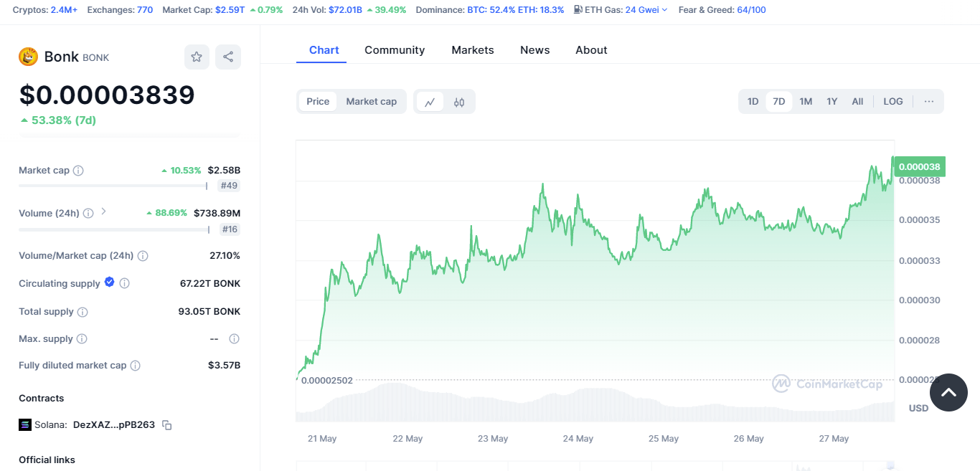Screen dimensions: 980x471
Task: Toggle LOG scale on chart
Action: tap(893, 101)
